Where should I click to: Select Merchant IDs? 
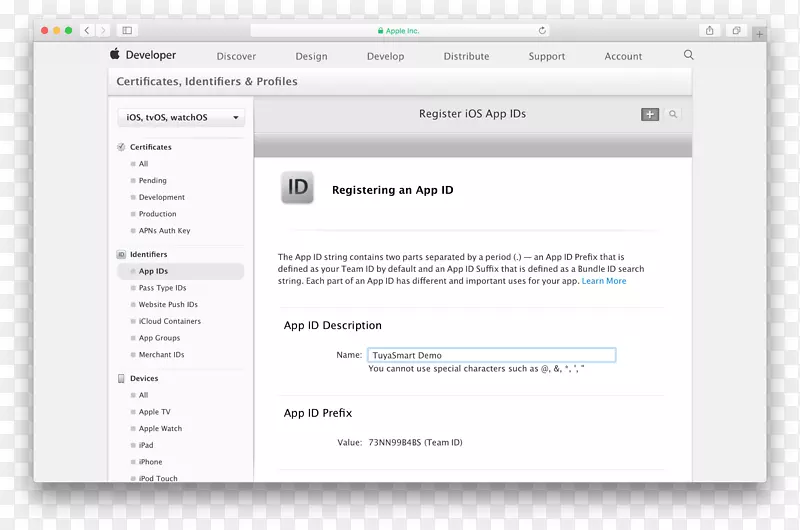click(x=161, y=355)
